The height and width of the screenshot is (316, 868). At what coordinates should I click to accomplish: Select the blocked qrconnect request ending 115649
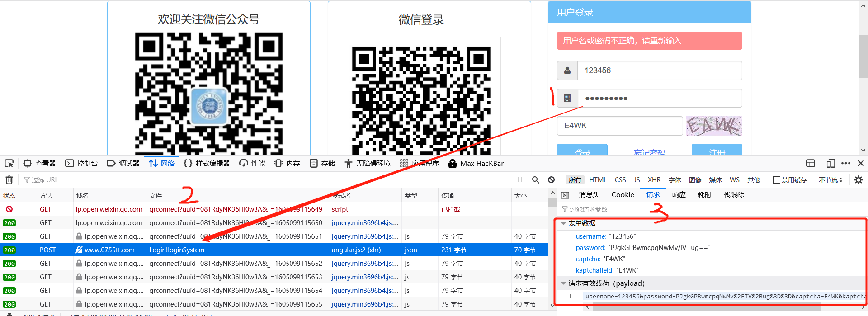pos(274,209)
